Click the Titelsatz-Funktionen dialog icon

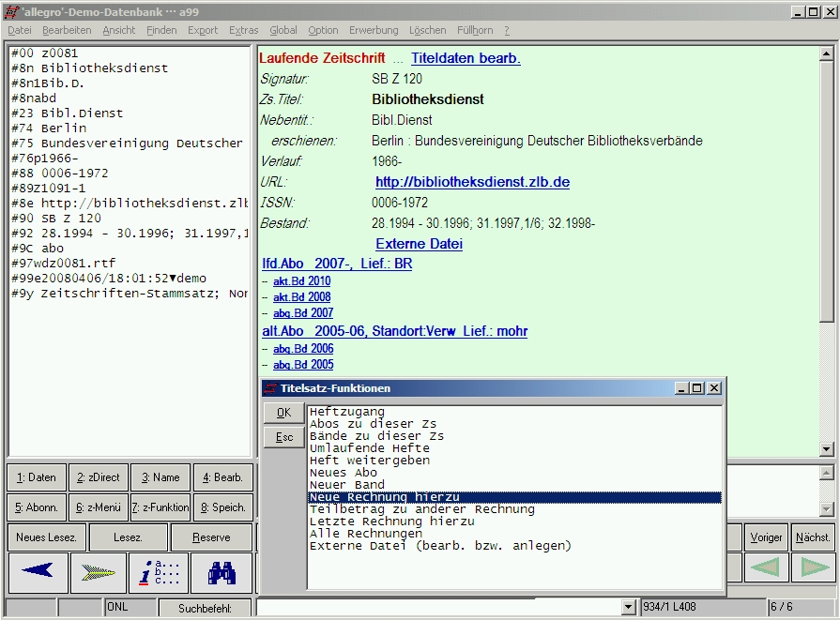pyautogui.click(x=271, y=388)
